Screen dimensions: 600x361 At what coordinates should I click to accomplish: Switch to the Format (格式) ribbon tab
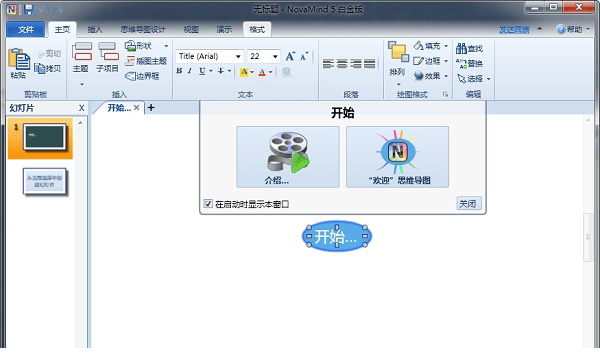(x=257, y=29)
